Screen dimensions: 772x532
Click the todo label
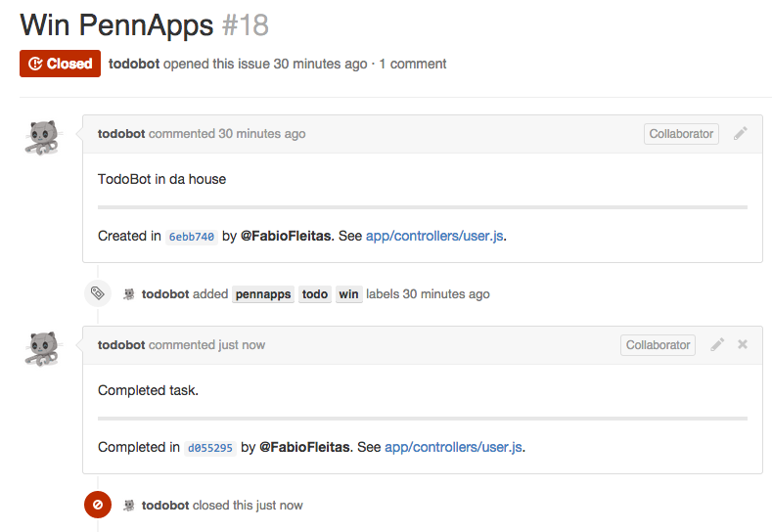click(x=315, y=294)
